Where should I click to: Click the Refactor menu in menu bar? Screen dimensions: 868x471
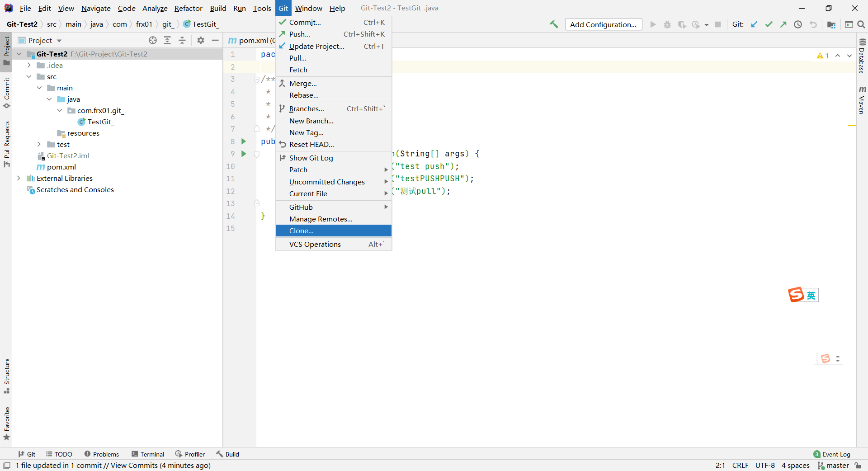[x=189, y=8]
